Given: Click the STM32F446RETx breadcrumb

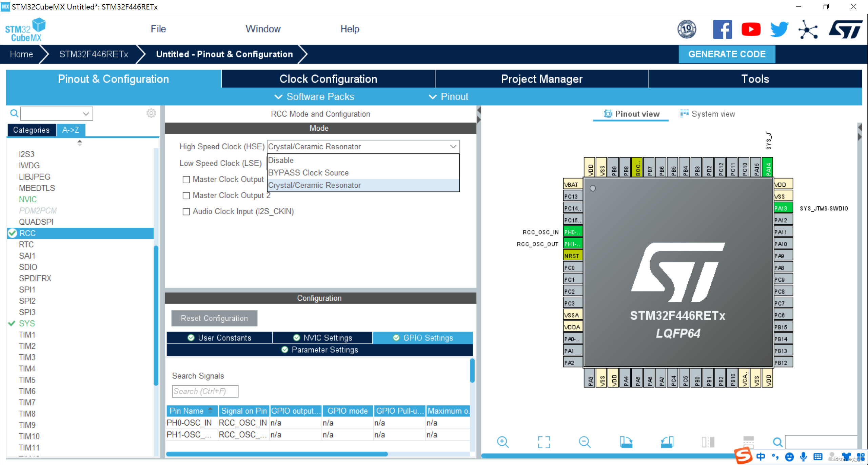Looking at the screenshot, I should tap(94, 54).
